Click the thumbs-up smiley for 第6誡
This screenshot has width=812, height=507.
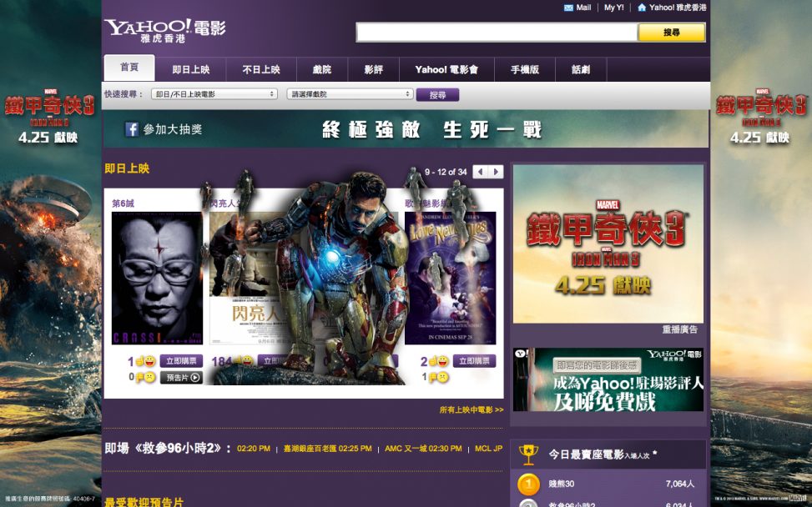(x=146, y=361)
